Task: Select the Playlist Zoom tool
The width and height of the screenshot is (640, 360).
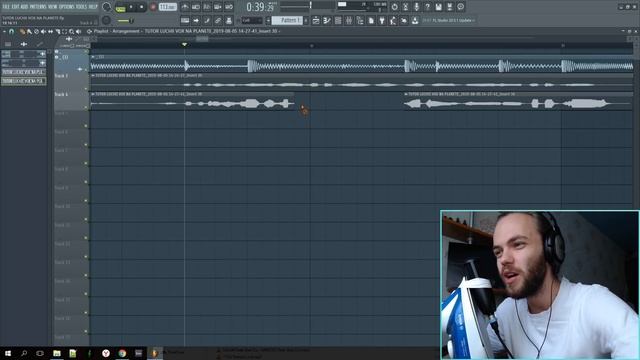Action: coord(71,31)
